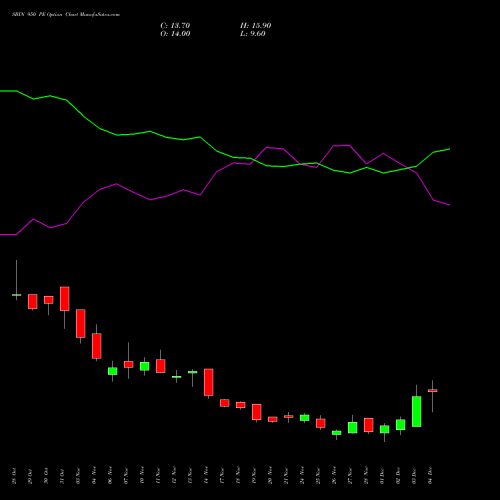
Task: Click the 11 Nov date label
Action: pyautogui.click(x=158, y=476)
